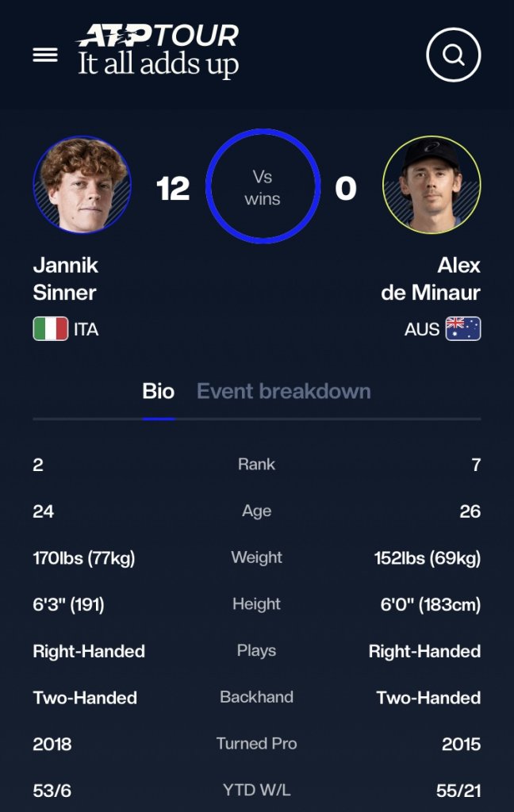Image resolution: width=514 pixels, height=812 pixels.
Task: Click the ITA country label
Action: point(86,330)
